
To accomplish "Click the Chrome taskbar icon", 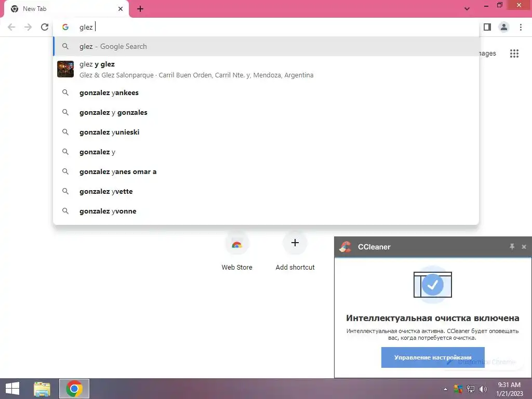I will click(x=74, y=389).
